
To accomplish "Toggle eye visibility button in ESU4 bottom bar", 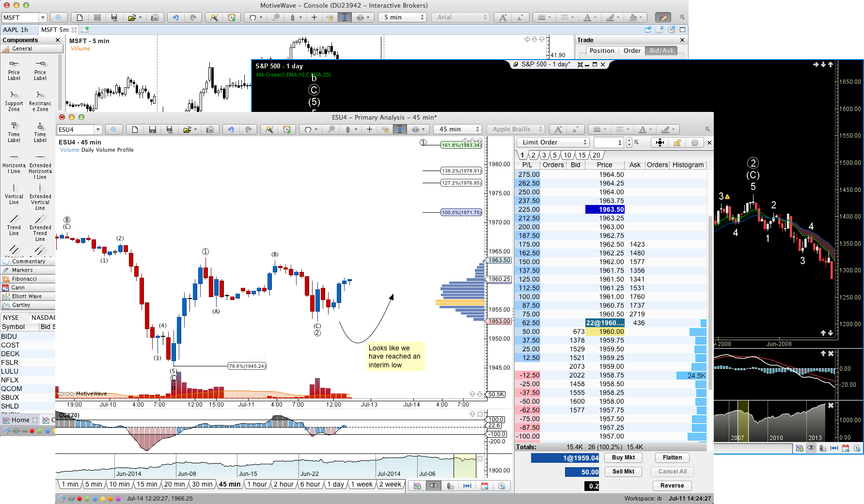I will [434, 486].
